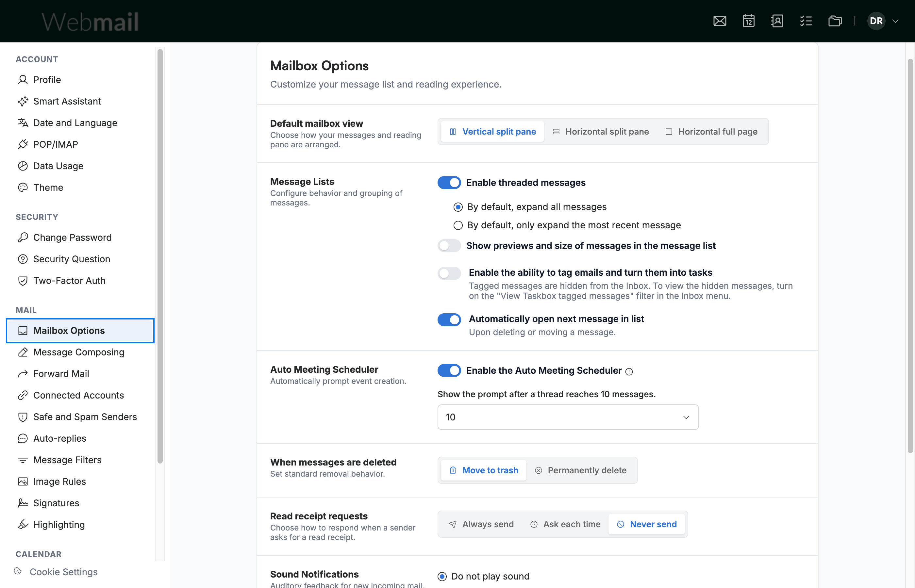Screen dimensions: 915x588
Task: Click the Safe and Spam Senders icon
Action: click(23, 417)
